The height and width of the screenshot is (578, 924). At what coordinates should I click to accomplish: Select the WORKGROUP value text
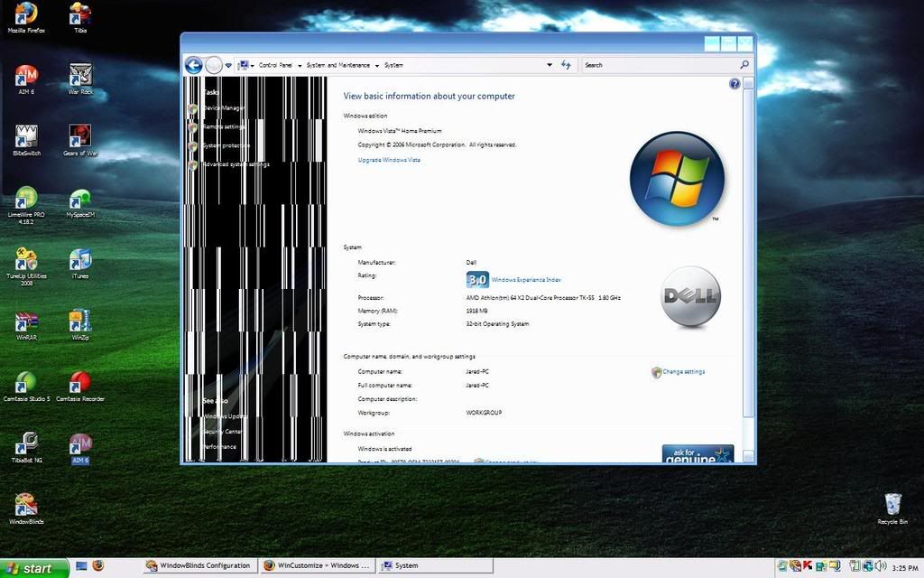[x=484, y=413]
